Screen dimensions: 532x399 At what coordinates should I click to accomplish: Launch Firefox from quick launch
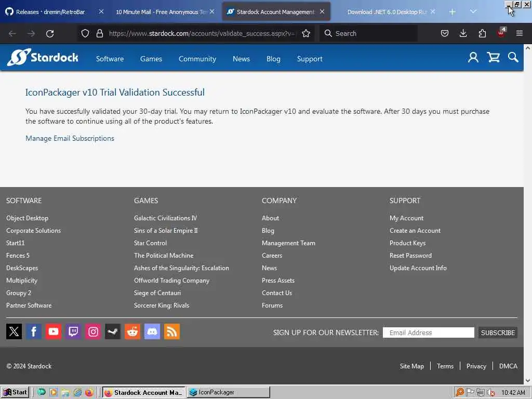point(89,393)
